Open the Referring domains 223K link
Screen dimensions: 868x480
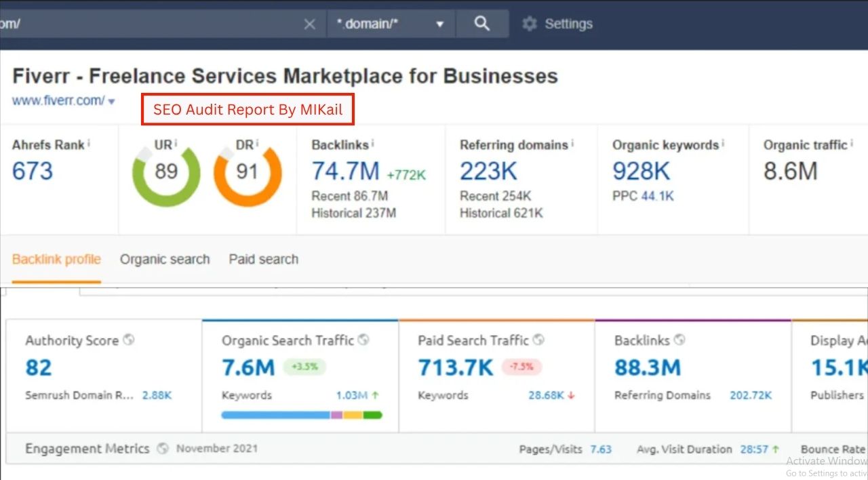(488, 172)
